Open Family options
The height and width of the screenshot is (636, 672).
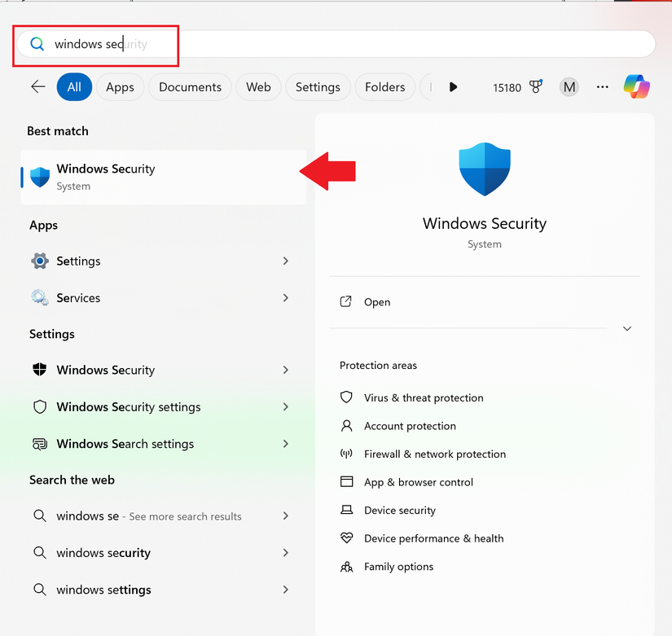coord(397,566)
